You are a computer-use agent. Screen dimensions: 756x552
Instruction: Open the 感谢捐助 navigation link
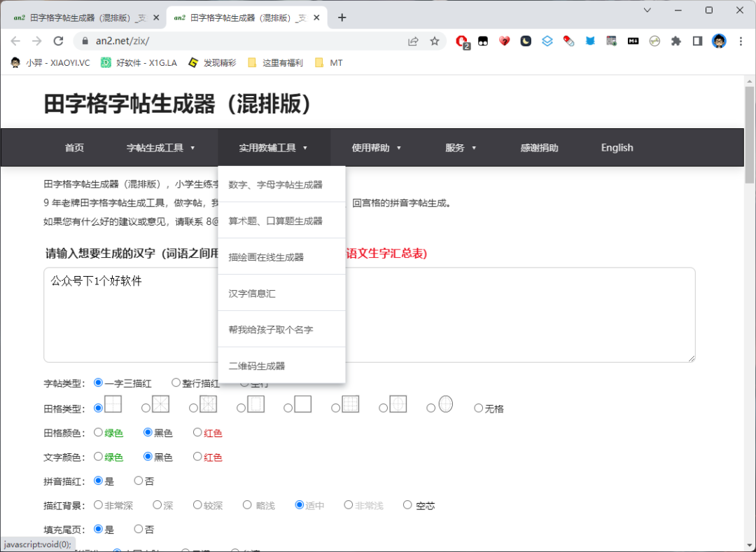pyautogui.click(x=539, y=148)
